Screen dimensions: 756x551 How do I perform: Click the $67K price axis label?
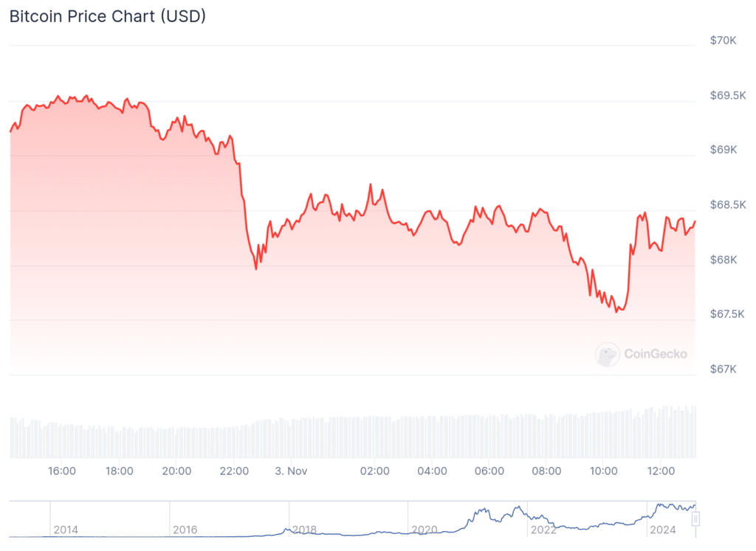pyautogui.click(x=723, y=369)
